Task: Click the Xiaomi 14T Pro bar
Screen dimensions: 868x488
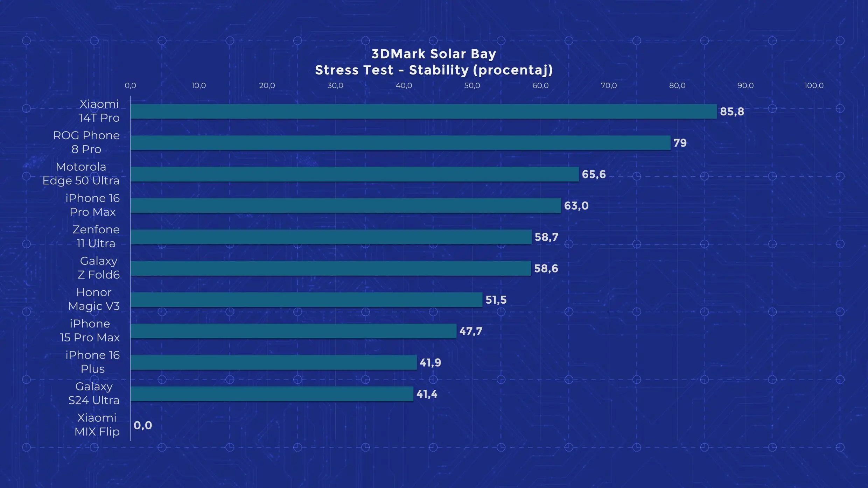Action: 423,111
